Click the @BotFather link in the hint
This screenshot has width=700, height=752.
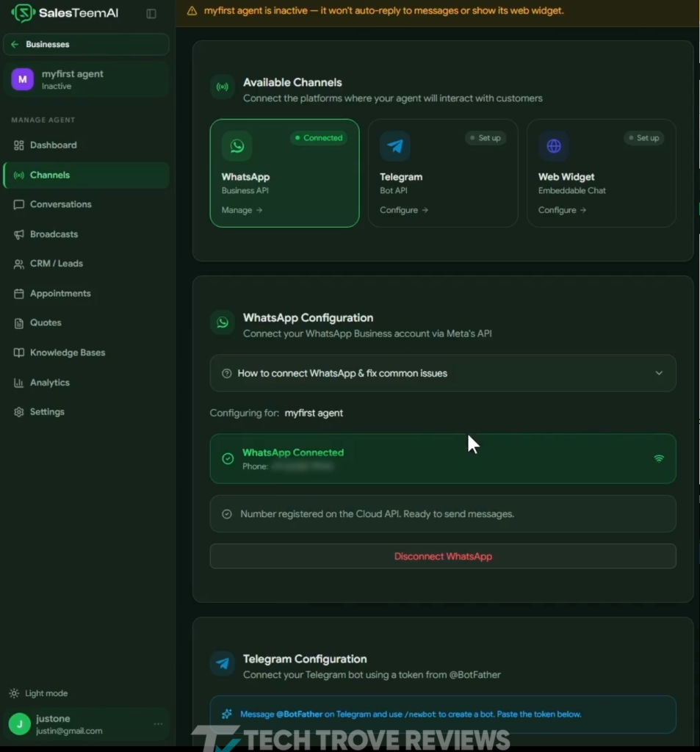[x=300, y=714]
